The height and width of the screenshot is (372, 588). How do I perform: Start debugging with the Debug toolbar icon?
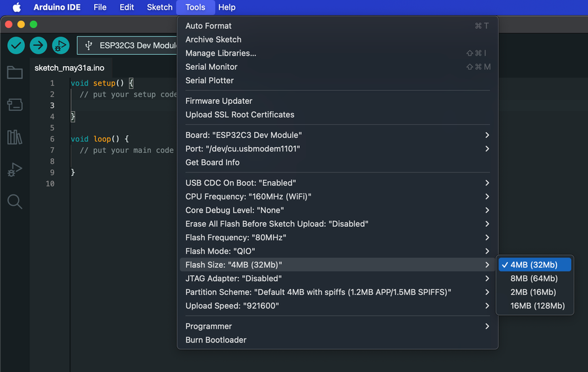click(x=60, y=45)
